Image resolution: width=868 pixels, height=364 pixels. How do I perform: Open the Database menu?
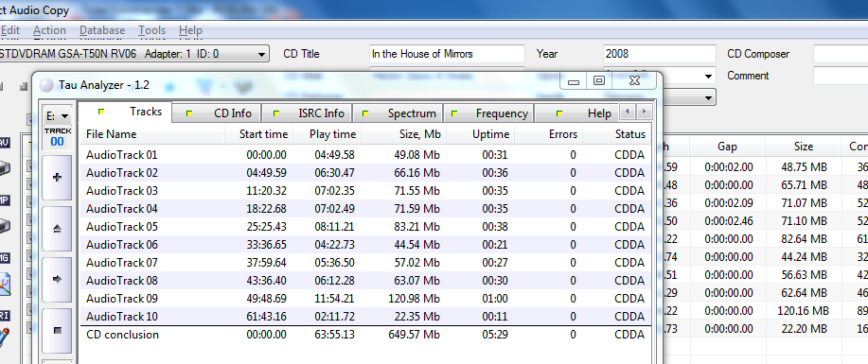[102, 30]
